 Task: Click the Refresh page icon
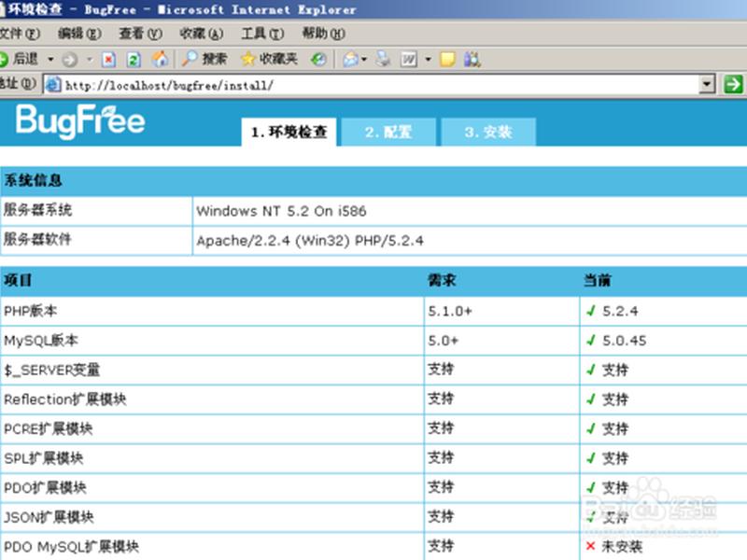point(134,60)
